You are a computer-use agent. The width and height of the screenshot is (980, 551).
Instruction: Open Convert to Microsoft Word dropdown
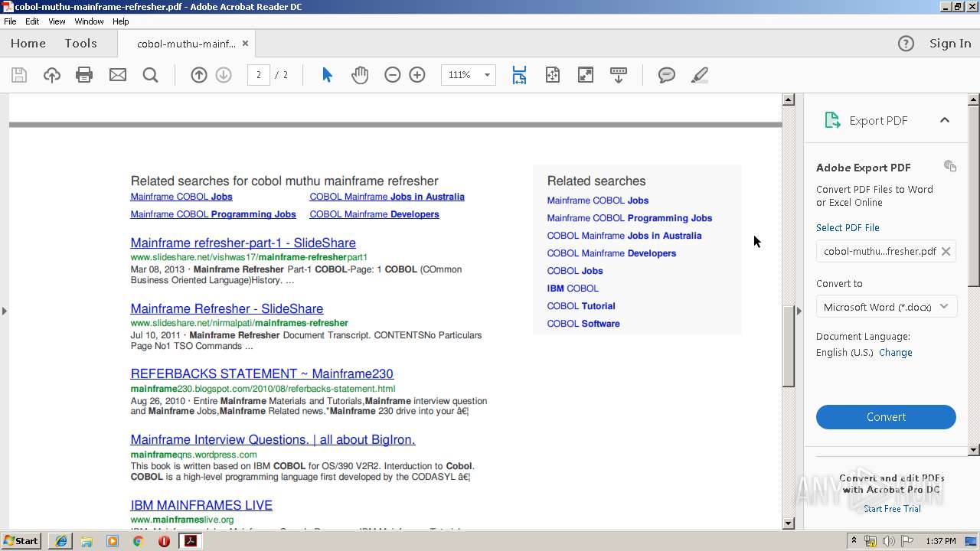click(887, 307)
